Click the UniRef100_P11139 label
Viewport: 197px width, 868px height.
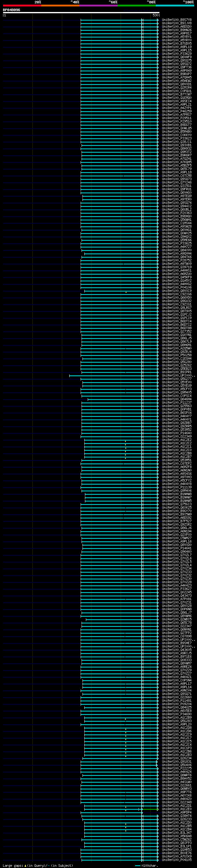(177, 487)
